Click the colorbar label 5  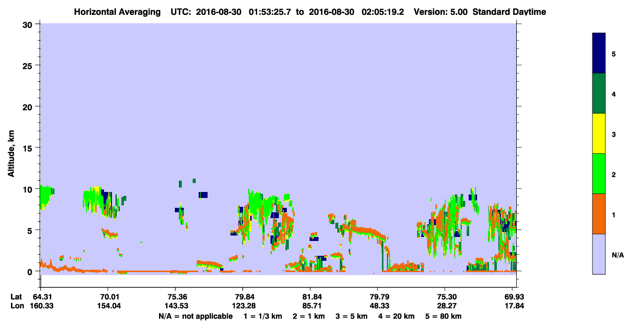614,53
